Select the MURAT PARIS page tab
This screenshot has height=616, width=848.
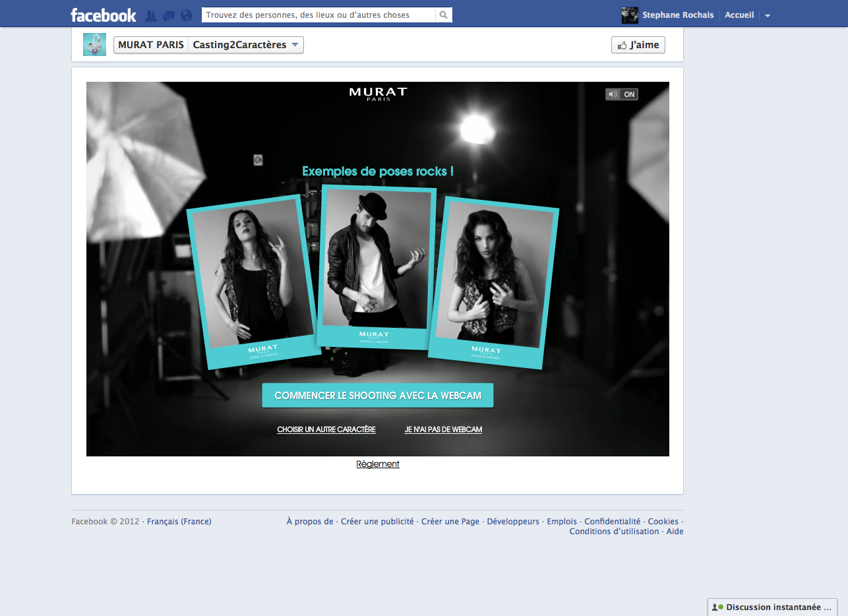click(x=151, y=45)
